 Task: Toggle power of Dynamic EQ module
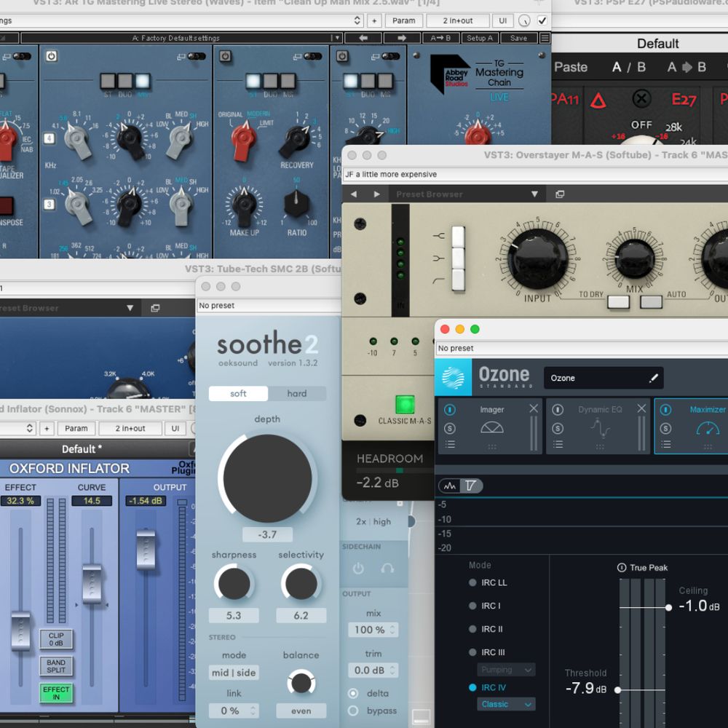558,409
